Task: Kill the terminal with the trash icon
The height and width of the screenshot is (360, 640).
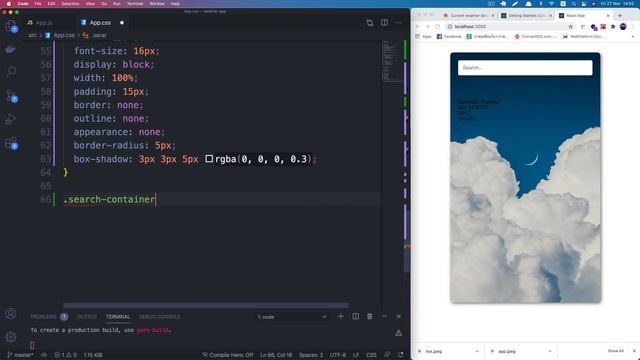Action: 369,316
